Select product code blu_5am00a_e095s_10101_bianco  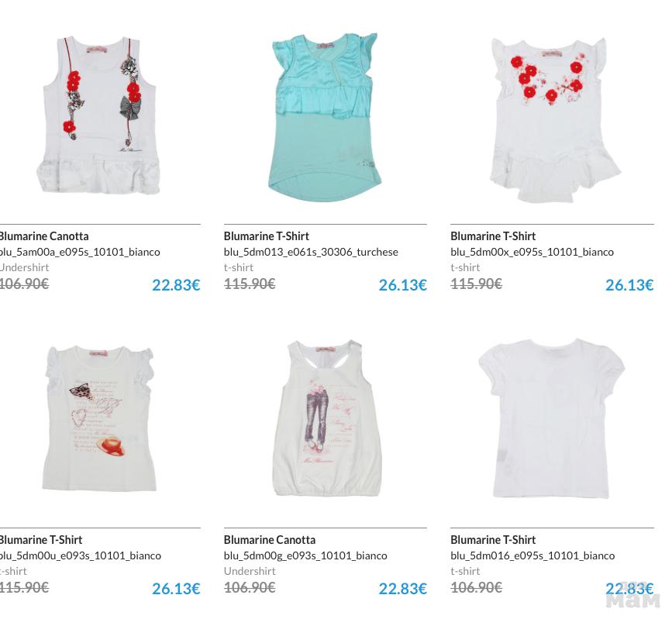click(80, 252)
